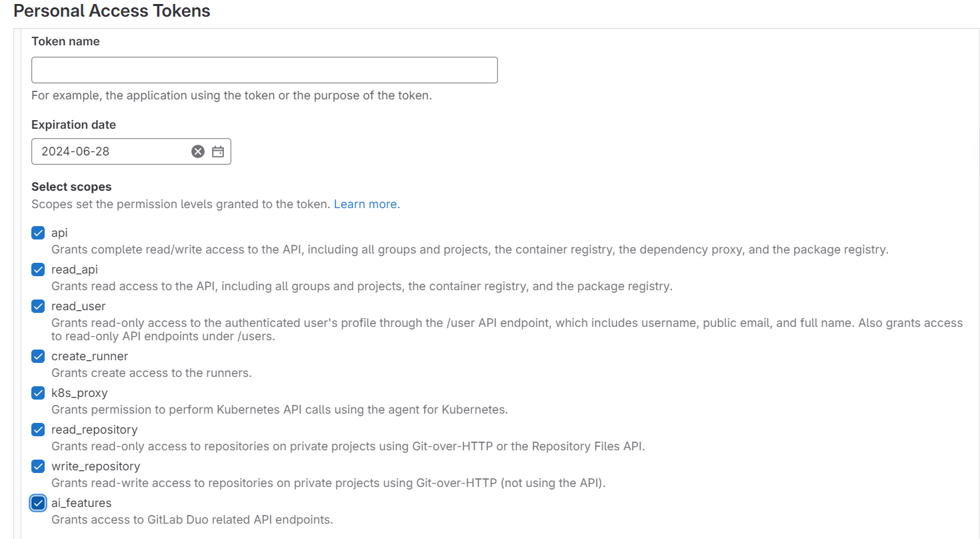The image size is (980, 539).
Task: Click the ai_features label
Action: pyautogui.click(x=82, y=503)
